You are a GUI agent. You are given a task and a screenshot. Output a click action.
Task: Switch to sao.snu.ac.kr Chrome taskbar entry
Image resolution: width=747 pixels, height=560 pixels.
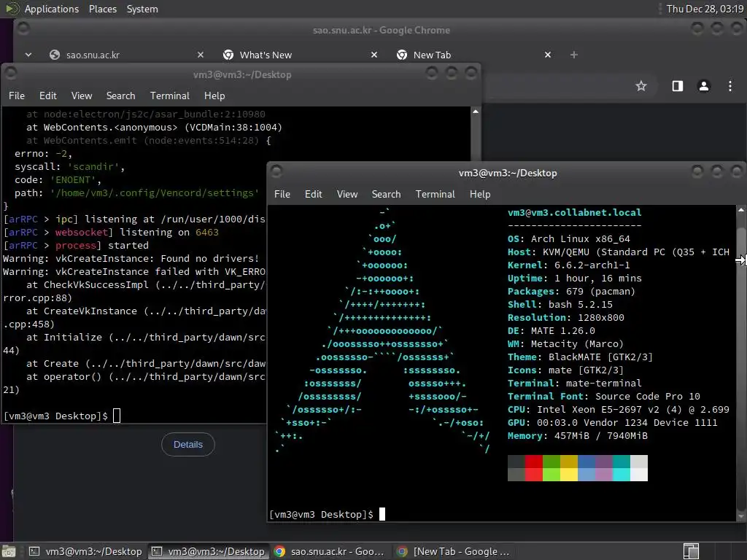coord(330,551)
